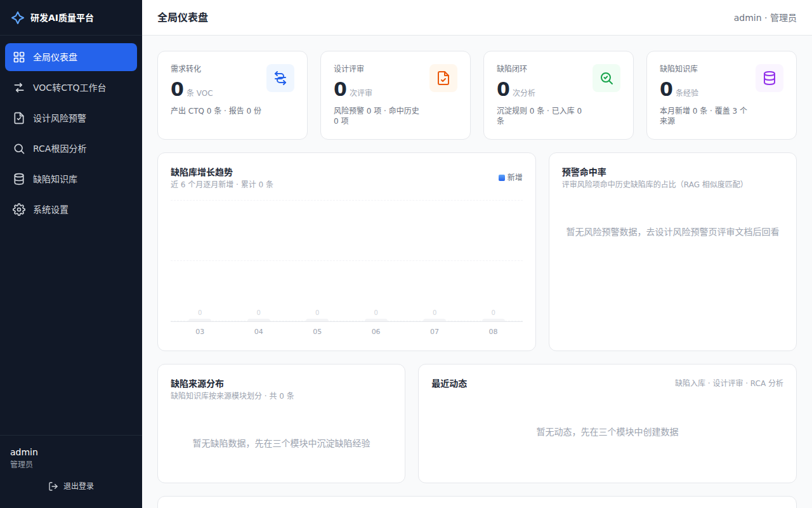Open 缺陷知识库 from the sidebar

[71, 179]
